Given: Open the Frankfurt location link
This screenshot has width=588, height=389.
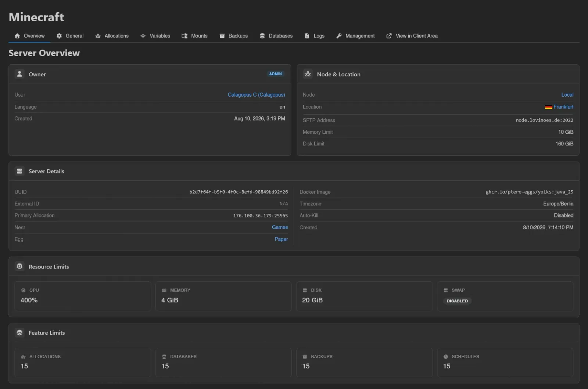Looking at the screenshot, I should pyautogui.click(x=563, y=107).
